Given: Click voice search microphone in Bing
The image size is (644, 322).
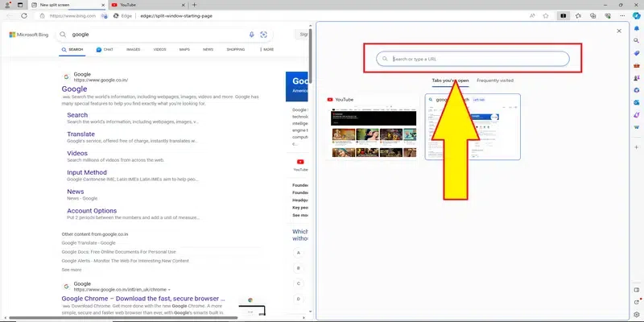Looking at the screenshot, I should (252, 35).
